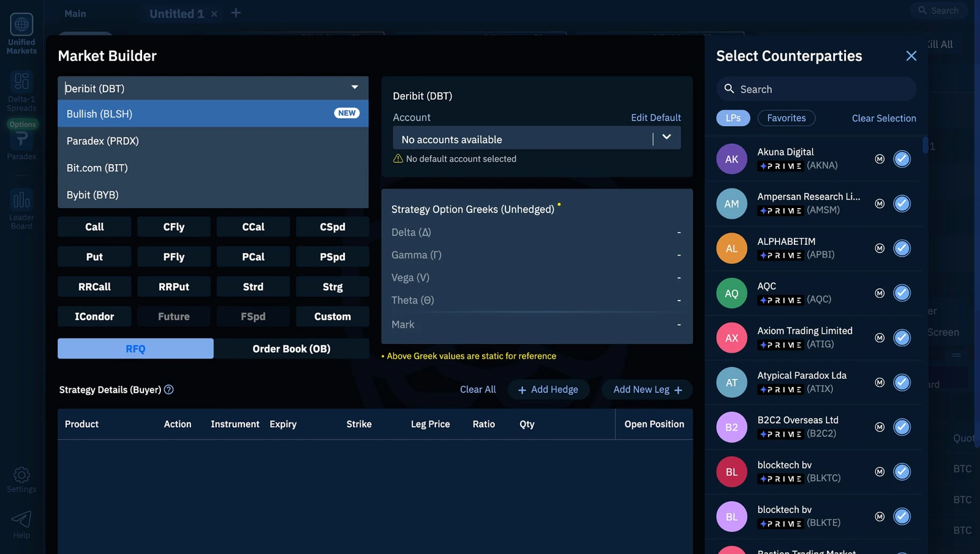Close the Untitled 1 tab
Viewport: 980px width, 554px height.
click(x=214, y=14)
